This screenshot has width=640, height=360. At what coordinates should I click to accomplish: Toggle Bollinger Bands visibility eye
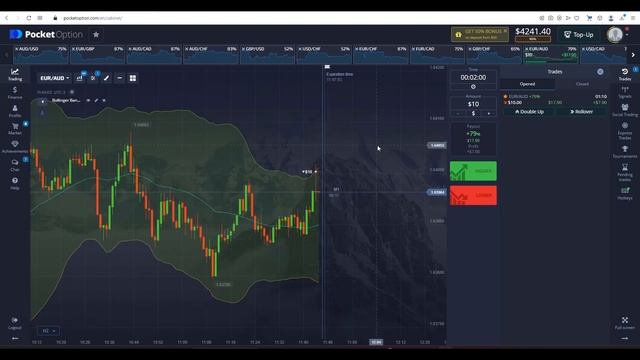point(88,100)
